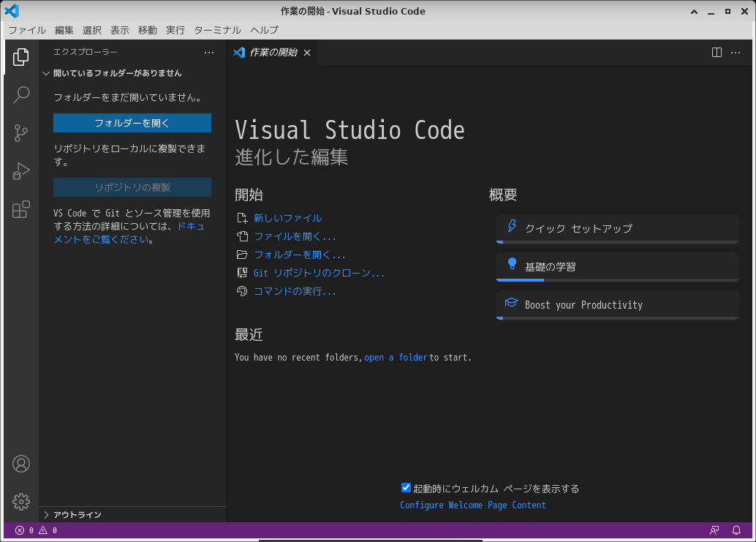Click the warnings icon in status bar
756x542 pixels.
pos(43,530)
